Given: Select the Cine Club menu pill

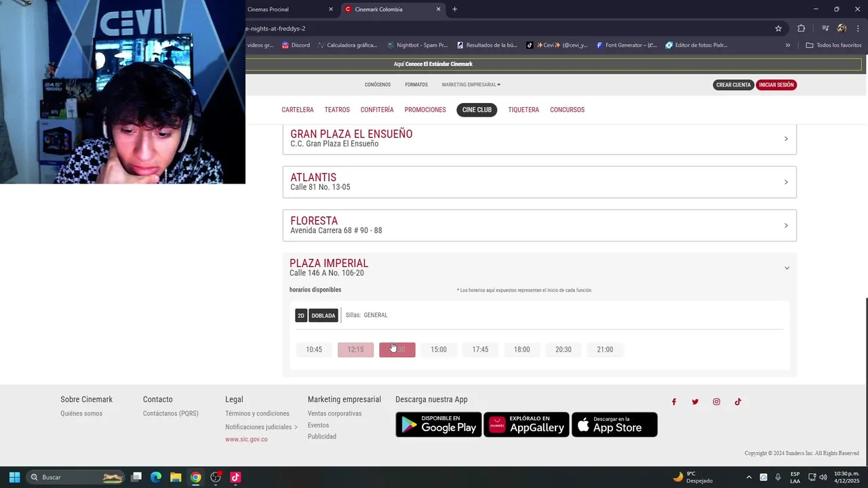Looking at the screenshot, I should click(477, 110).
